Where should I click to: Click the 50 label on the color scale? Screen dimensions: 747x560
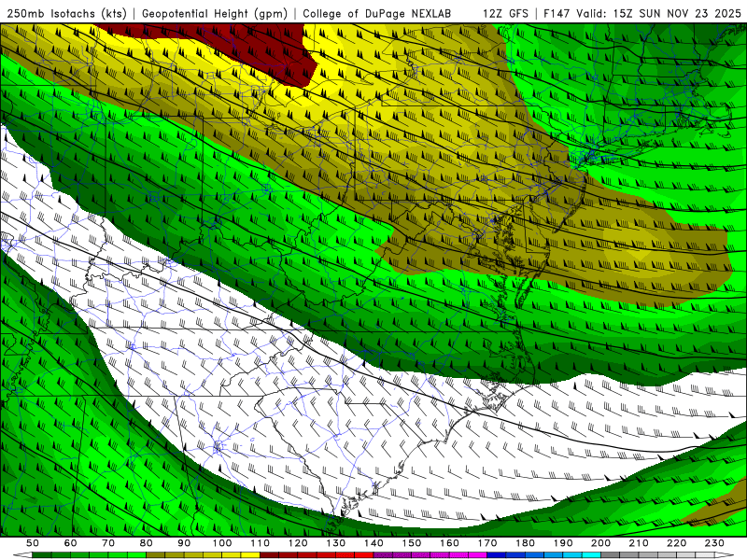click(x=33, y=543)
